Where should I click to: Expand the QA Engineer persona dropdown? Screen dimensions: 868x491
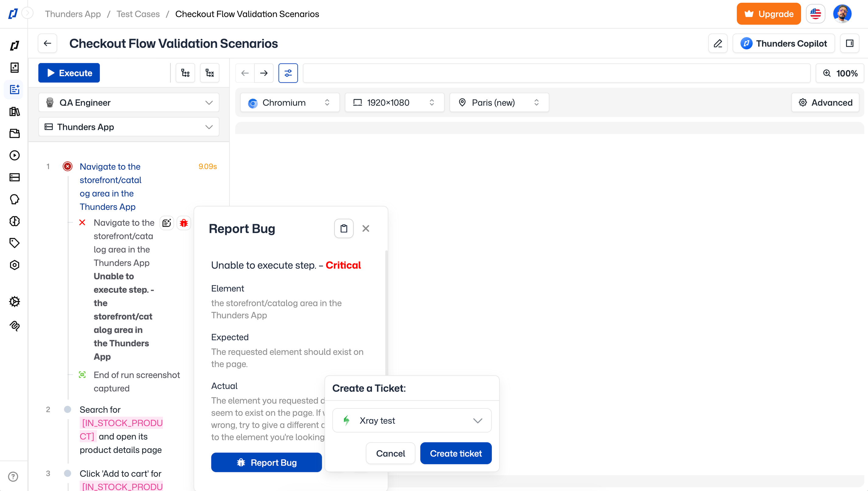(x=129, y=103)
